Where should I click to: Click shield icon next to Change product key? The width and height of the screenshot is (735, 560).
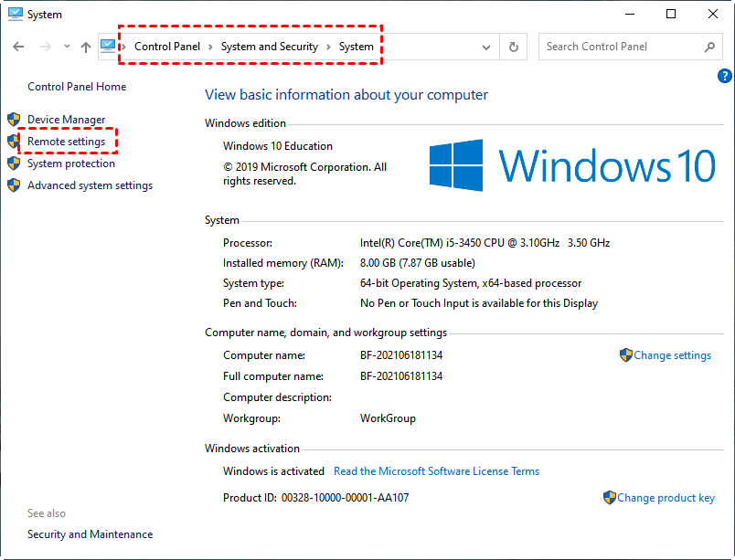tap(610, 498)
